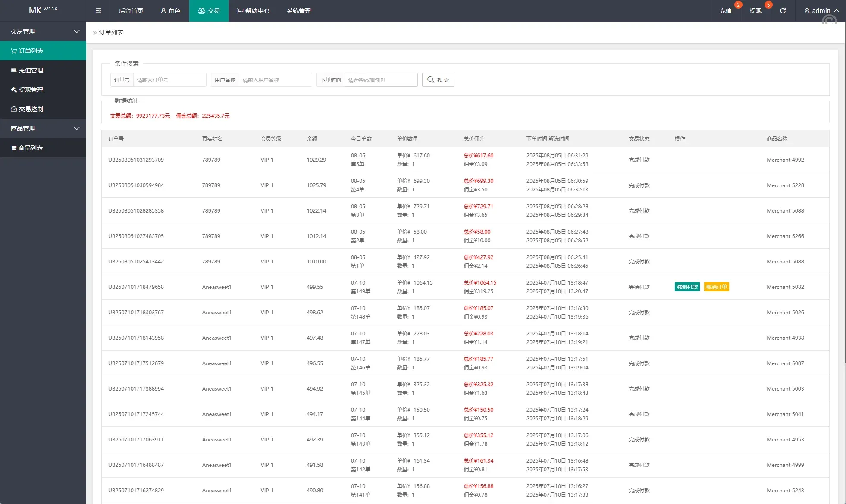This screenshot has height=504, width=846.
Task: Click the 充值 notification badge item
Action: click(726, 11)
